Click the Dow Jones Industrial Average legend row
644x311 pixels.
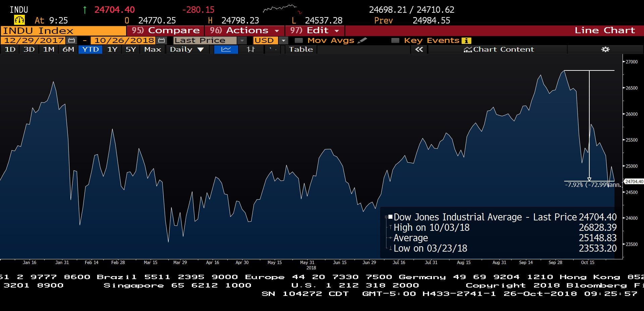502,217
